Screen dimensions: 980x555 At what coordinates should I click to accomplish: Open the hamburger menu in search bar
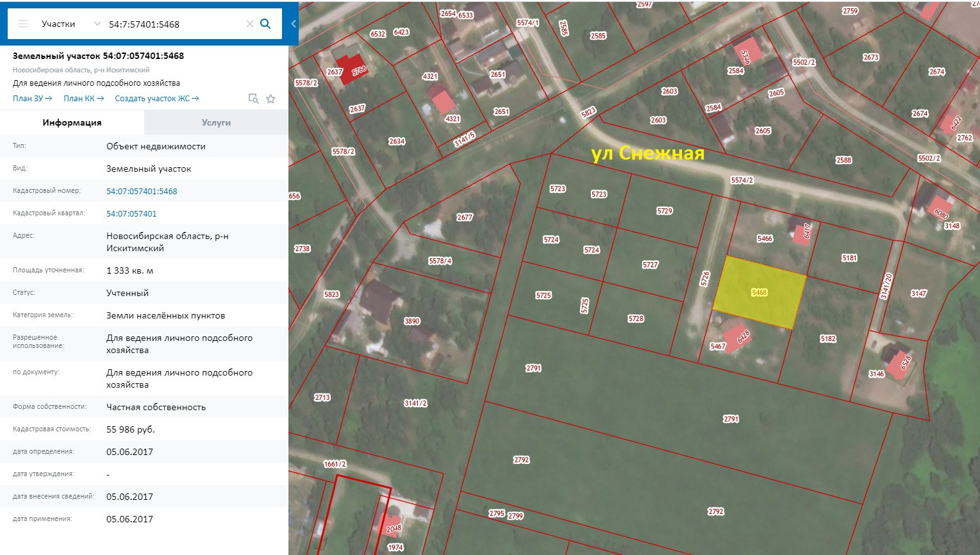pos(23,24)
